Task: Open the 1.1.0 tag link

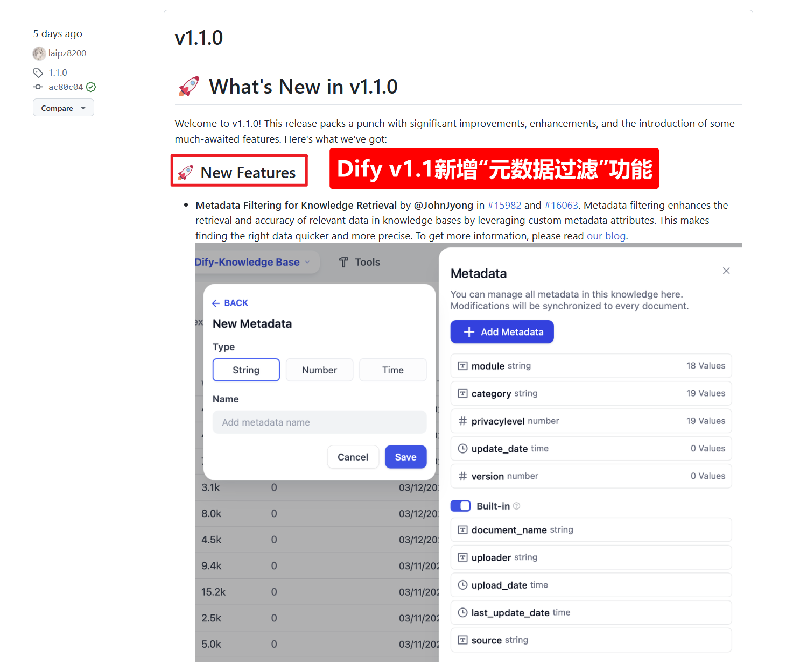Action: [58, 73]
